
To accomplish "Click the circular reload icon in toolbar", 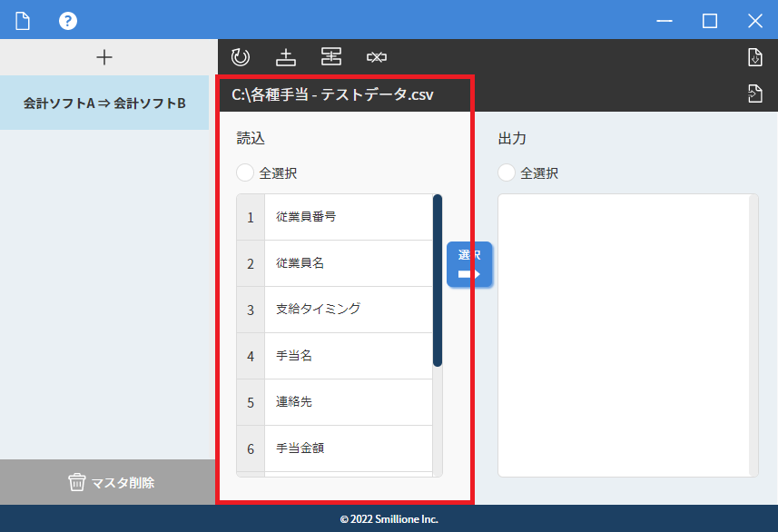I will [241, 57].
